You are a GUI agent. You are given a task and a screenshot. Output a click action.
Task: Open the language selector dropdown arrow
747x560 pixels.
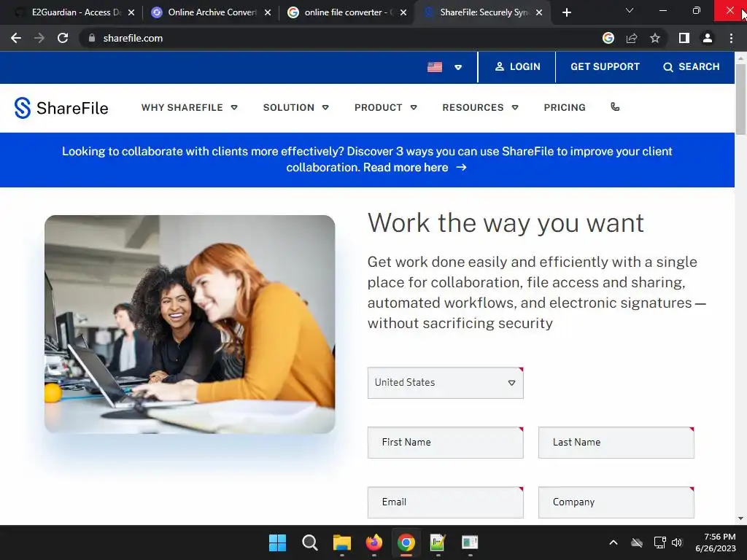pos(458,67)
